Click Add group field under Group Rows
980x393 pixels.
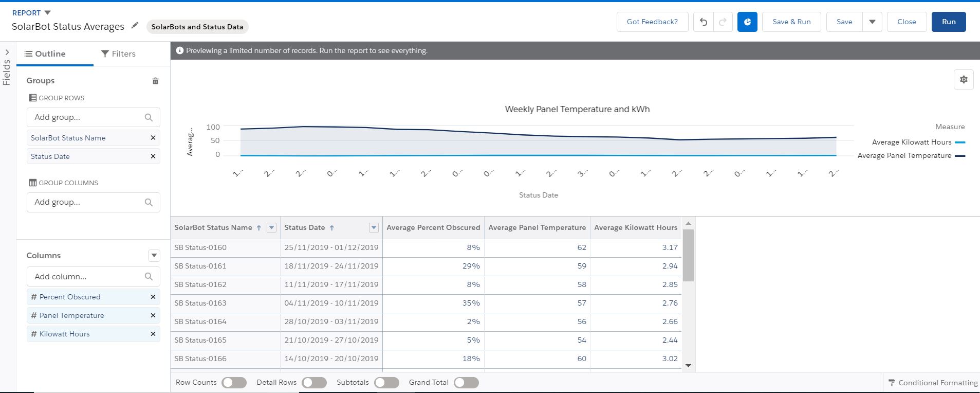coord(94,117)
